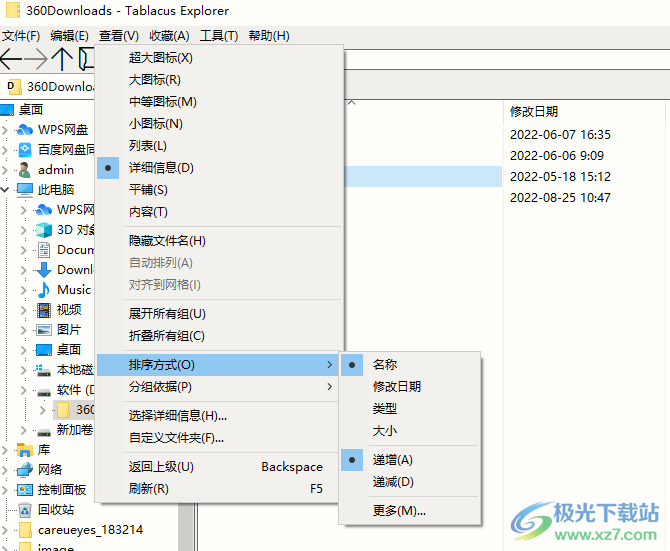Click the 3D 对象 cube icon
Viewport: 670px width, 551px height.
tap(44, 230)
